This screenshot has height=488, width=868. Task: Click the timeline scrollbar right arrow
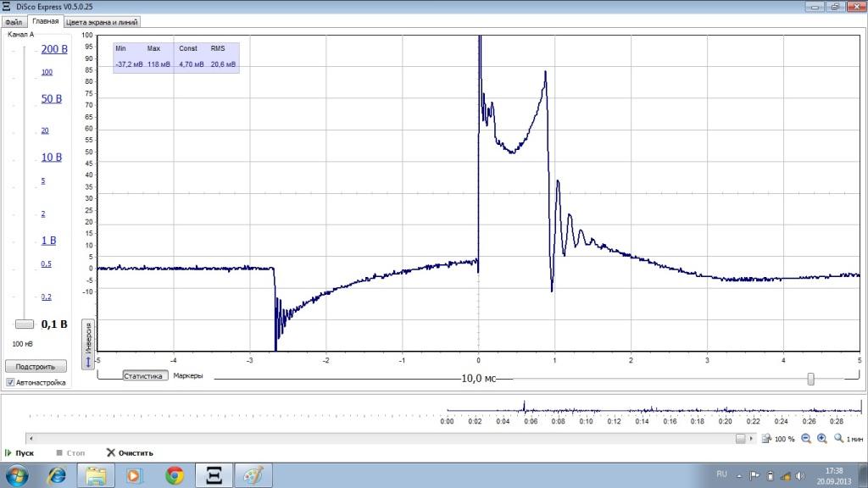coord(751,439)
